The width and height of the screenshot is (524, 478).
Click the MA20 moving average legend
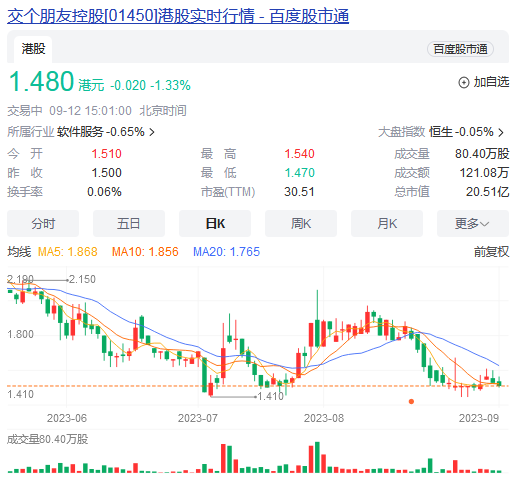(226, 252)
